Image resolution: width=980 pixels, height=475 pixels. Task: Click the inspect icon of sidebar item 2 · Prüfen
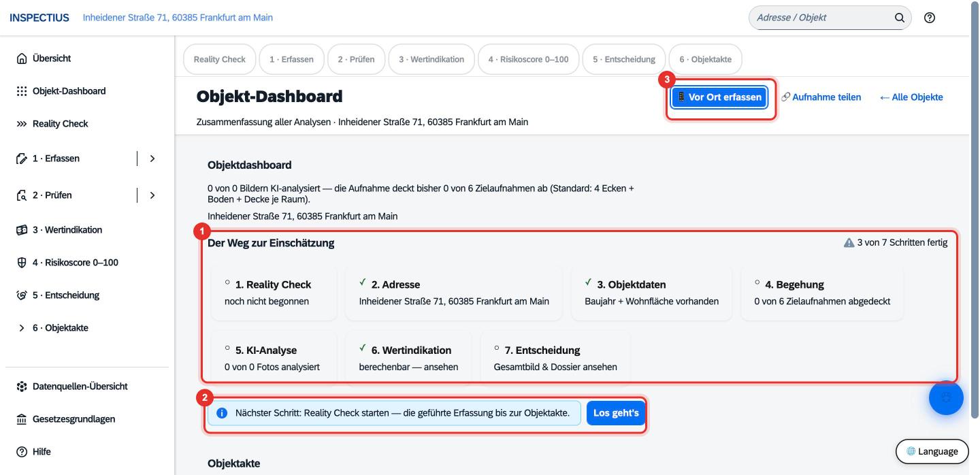point(21,195)
